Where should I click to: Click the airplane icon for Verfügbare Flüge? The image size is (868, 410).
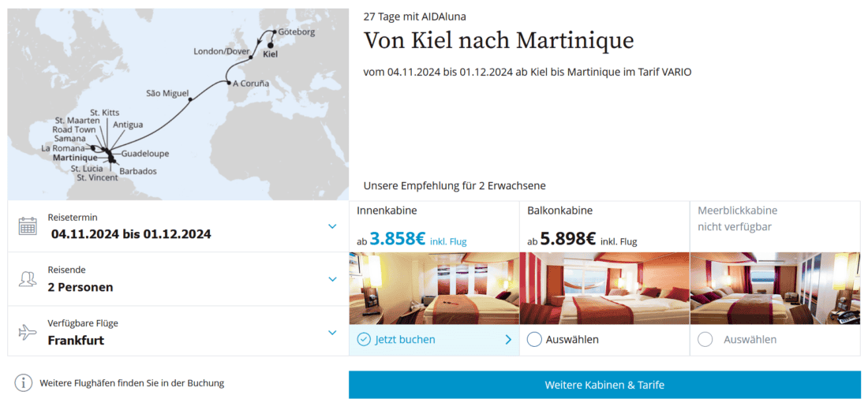click(28, 332)
